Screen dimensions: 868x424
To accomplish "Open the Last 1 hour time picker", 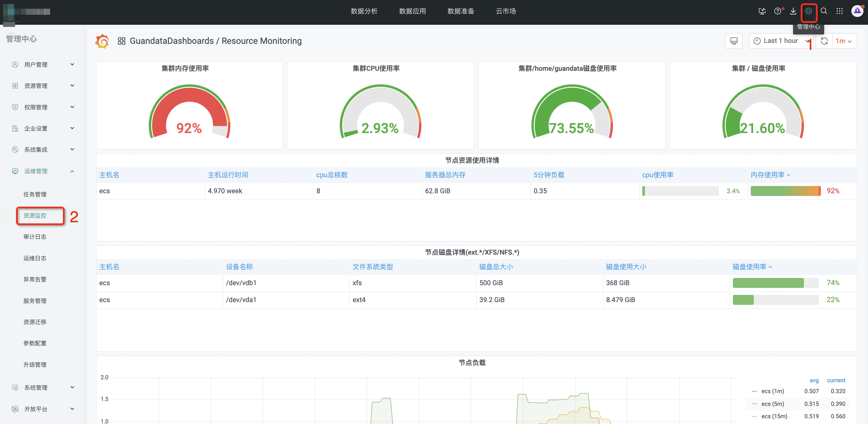I will point(781,41).
